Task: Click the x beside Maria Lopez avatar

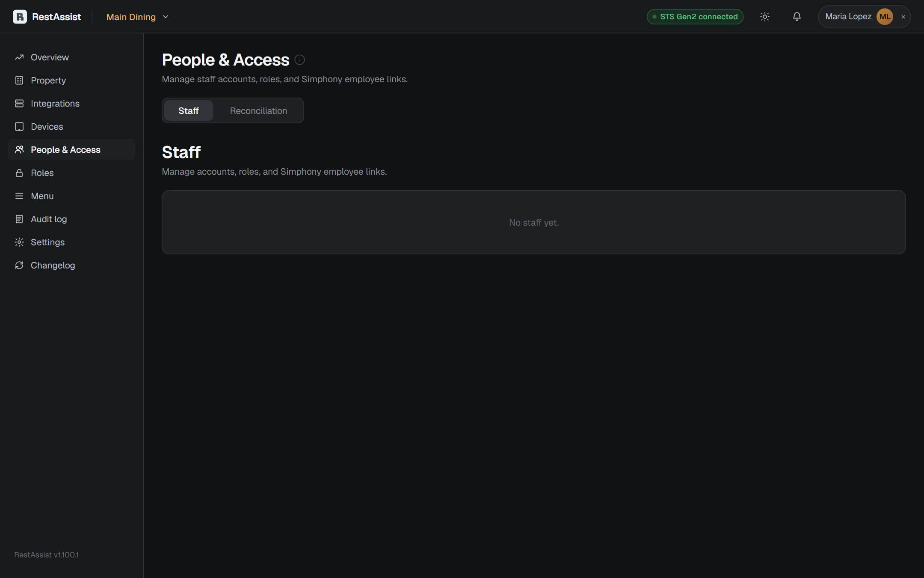Action: click(903, 17)
